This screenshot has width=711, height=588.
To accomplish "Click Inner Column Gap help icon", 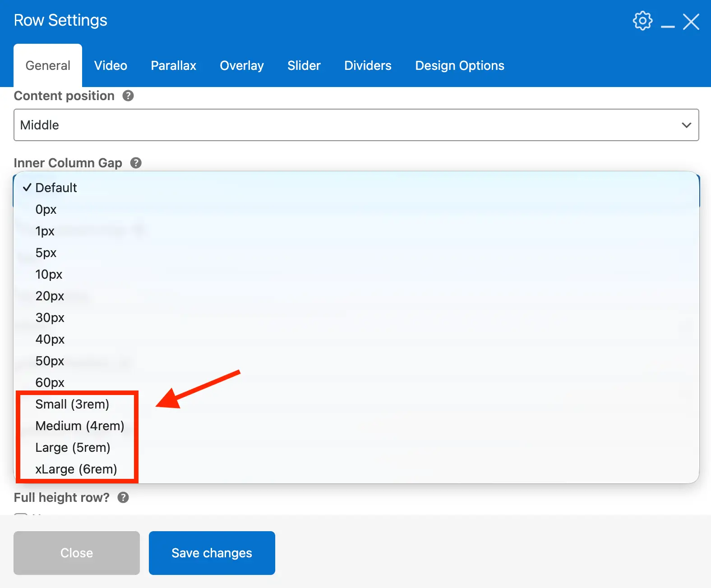I will (x=136, y=163).
